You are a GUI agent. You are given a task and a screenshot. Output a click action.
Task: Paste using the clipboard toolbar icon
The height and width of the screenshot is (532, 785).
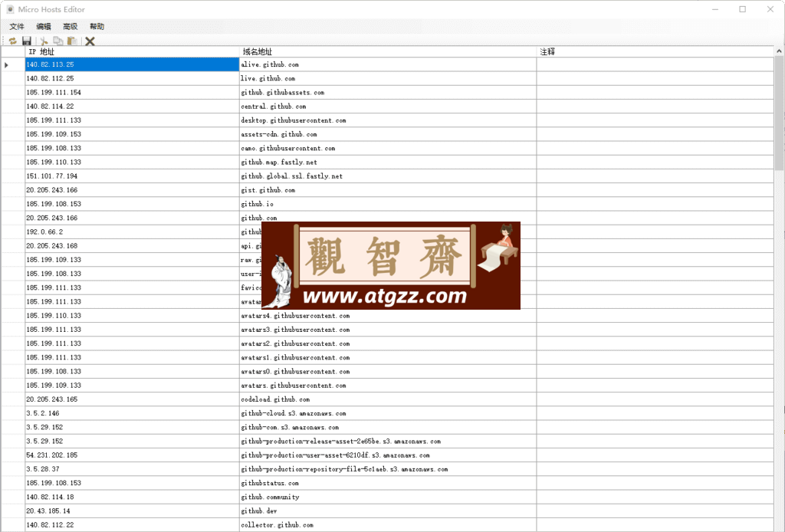[73, 41]
